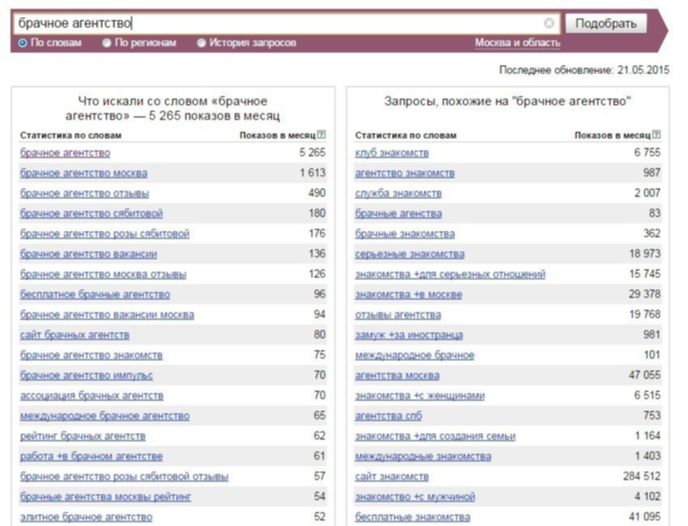The width and height of the screenshot is (688, 526).
Task: Select the 'По словам' radio button
Action: tap(23, 43)
